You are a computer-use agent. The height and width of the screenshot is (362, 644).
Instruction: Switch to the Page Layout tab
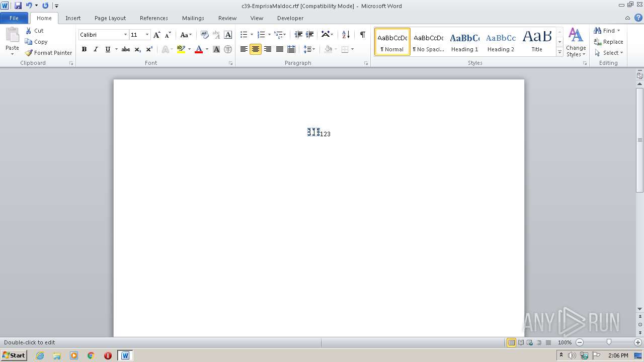(110, 18)
